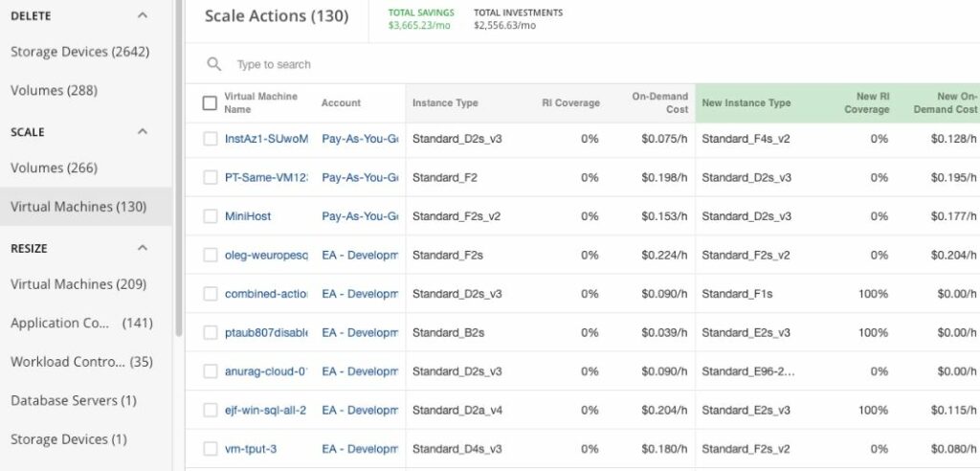Open the PT-Same-VM12 virtual machine link
Viewport: 980px width, 471px height.
[x=266, y=178]
